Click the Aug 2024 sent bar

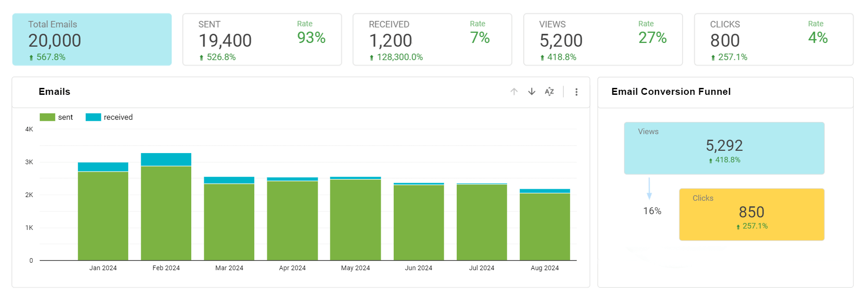545,227
